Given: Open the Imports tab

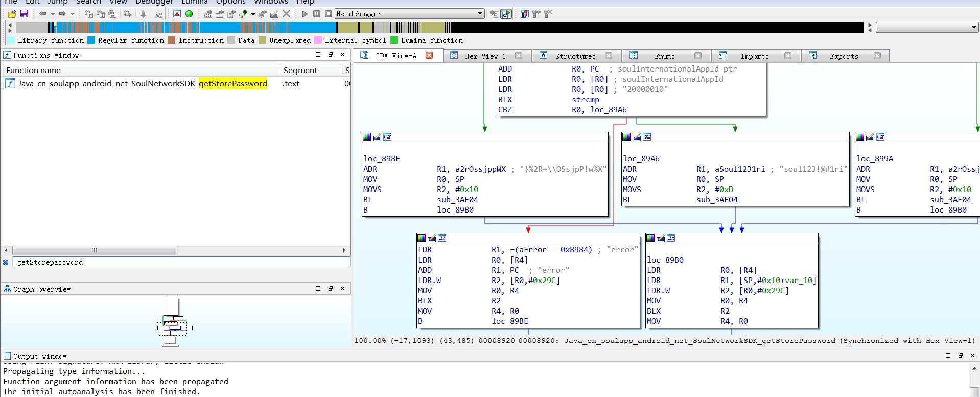Looking at the screenshot, I should pos(754,56).
